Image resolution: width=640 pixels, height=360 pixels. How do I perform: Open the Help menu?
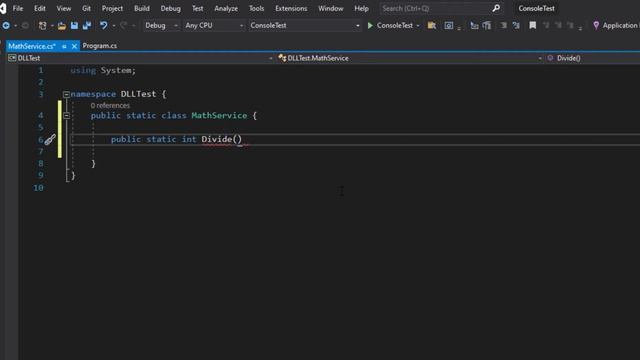[x=361, y=8]
